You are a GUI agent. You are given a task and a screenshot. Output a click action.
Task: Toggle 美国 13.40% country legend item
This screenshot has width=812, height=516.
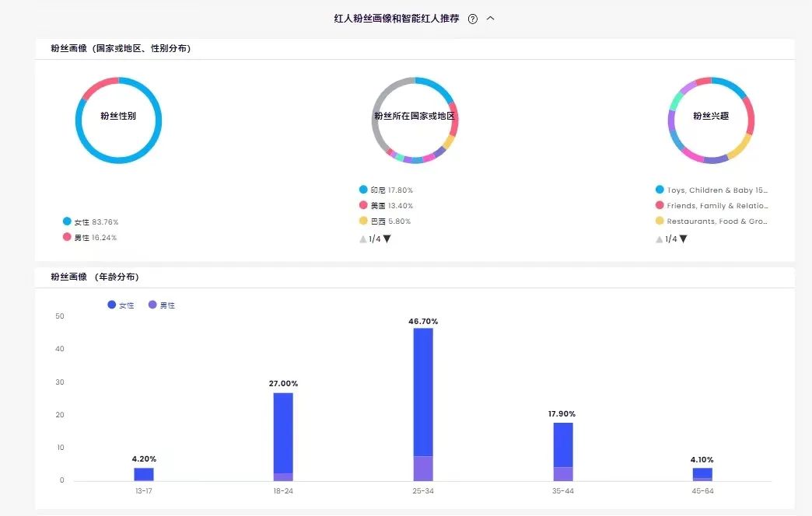point(387,205)
